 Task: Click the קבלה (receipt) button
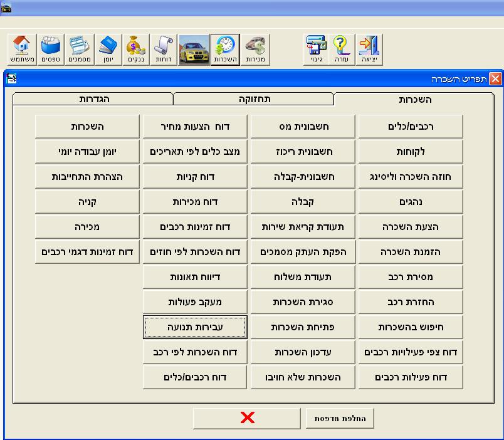click(303, 202)
